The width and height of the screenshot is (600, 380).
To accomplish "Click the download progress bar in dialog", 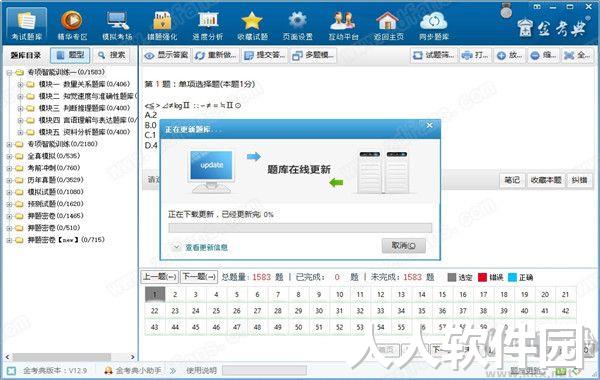I will coord(300,228).
